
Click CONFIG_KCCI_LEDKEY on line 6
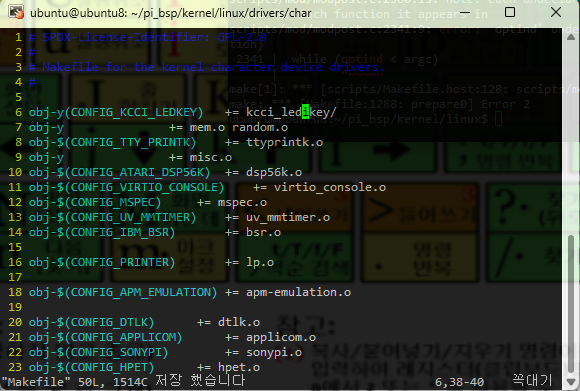click(134, 112)
